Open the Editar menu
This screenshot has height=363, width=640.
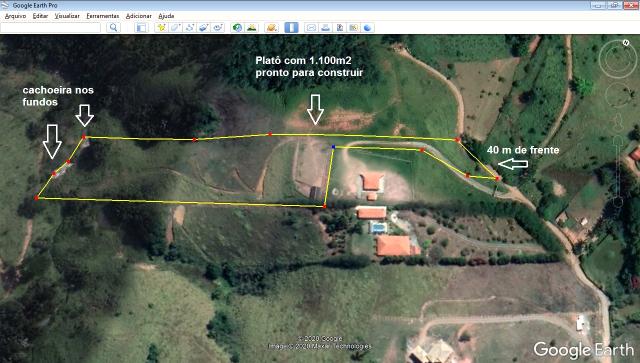pyautogui.click(x=40, y=16)
